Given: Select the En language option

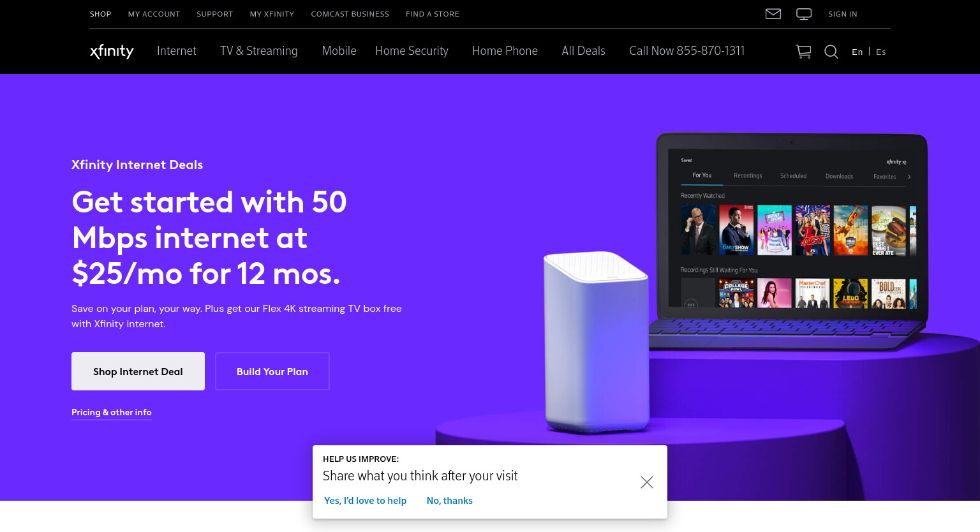Looking at the screenshot, I should pyautogui.click(x=857, y=52).
